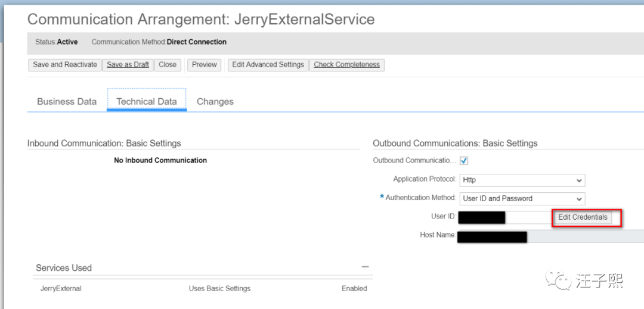644x309 pixels.
Task: Select the Technical Data tab
Action: (x=147, y=102)
